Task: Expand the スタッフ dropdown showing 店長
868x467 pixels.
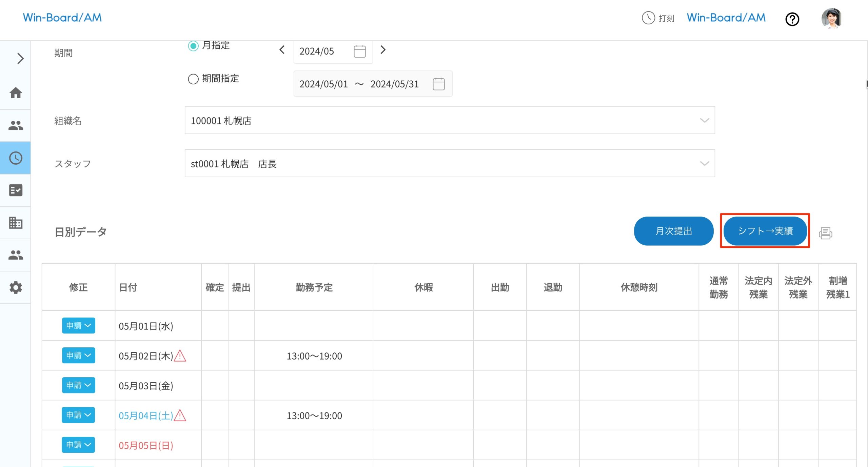Action: click(x=449, y=163)
